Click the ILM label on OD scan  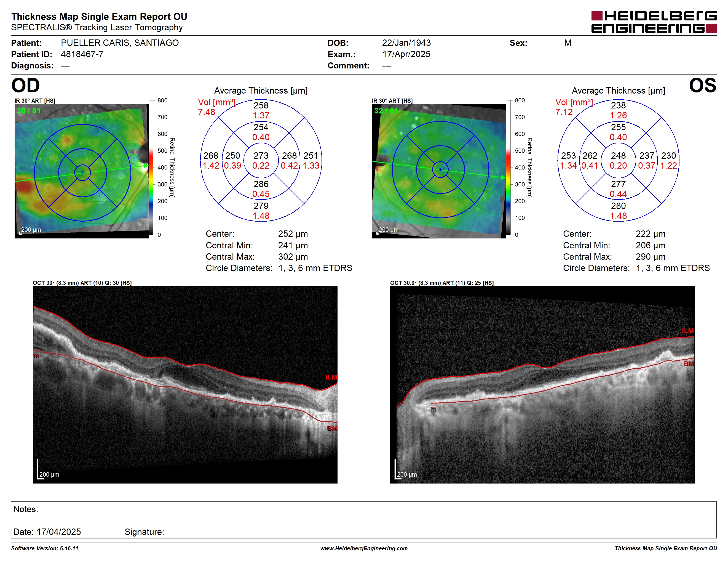(x=331, y=377)
